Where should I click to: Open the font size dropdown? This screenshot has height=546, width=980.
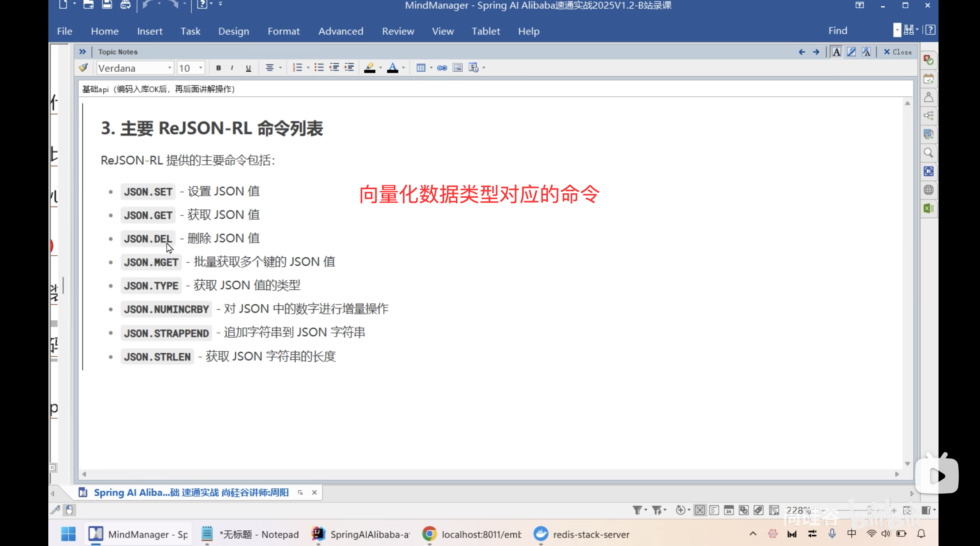(x=201, y=68)
